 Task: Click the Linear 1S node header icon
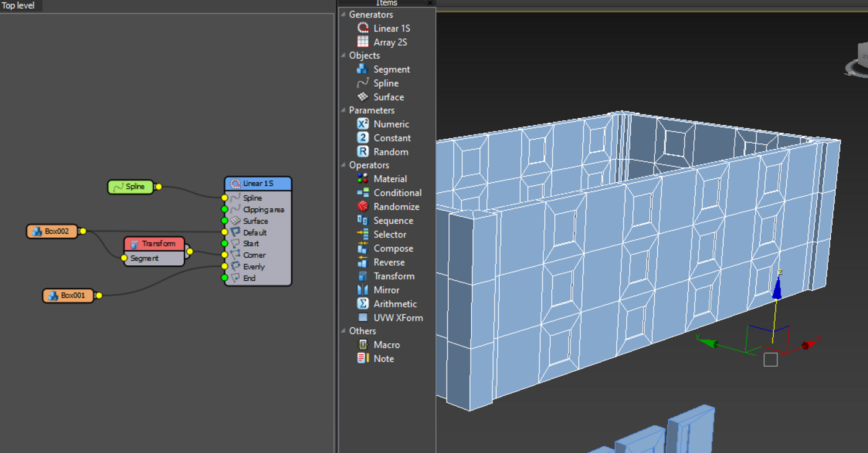point(235,183)
